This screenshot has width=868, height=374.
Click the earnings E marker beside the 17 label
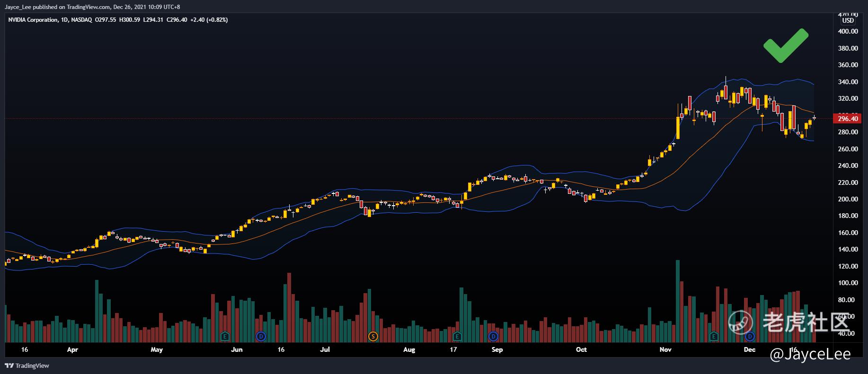457,337
